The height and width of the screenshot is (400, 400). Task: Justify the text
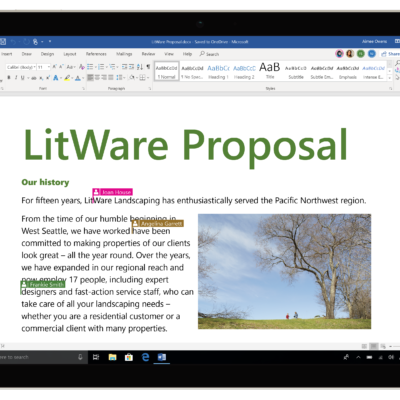pyautogui.click(x=111, y=78)
